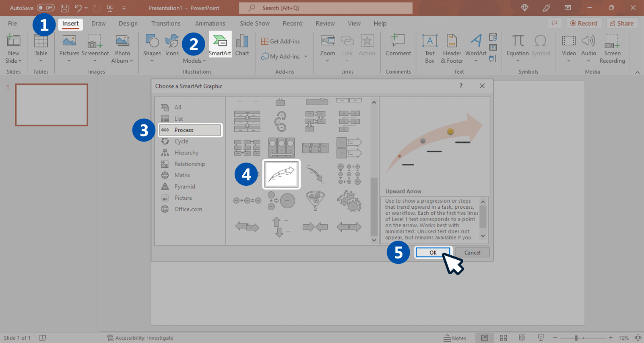
Task: Open the Shapes gallery
Action: pos(152,49)
